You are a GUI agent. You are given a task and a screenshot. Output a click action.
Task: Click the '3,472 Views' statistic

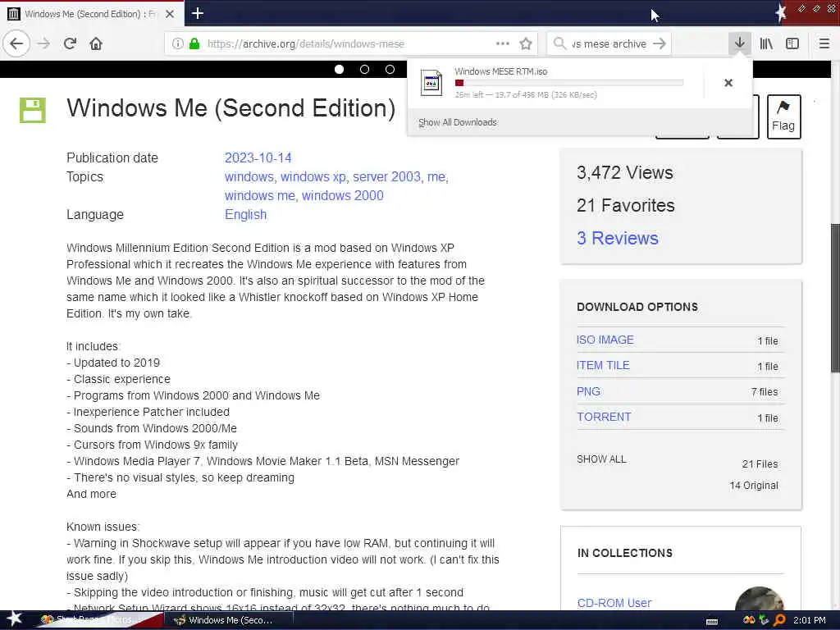point(624,172)
